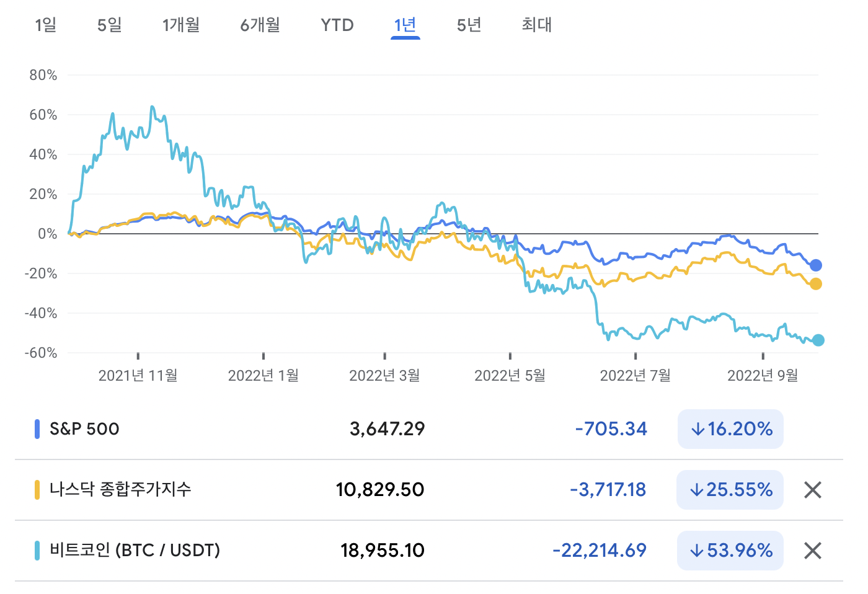Image resolution: width=868 pixels, height=594 pixels.
Task: Click the yellow Nasdaq line endpoint dot
Action: [x=816, y=284]
